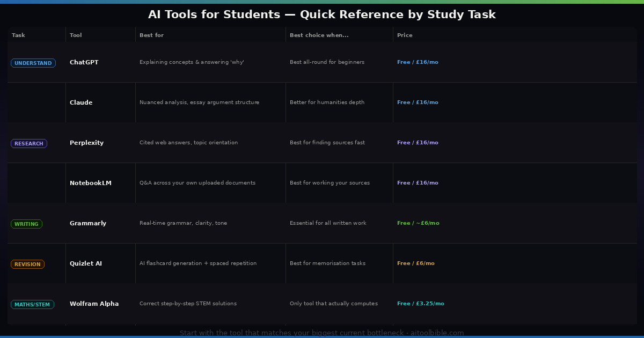The height and width of the screenshot is (338, 644).
Task: Click 'Real-time grammar, clarity, tone' cell
Action: click(183, 223)
